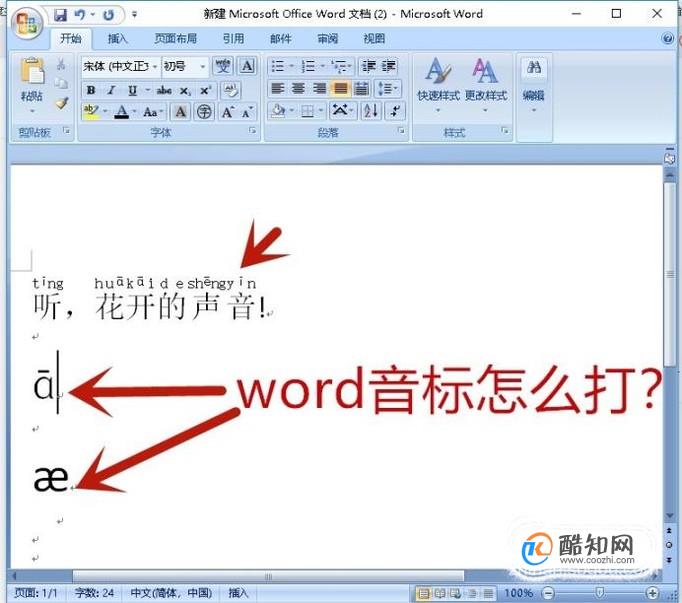This screenshot has width=682, height=603.
Task: Undo the last action
Action: click(80, 15)
